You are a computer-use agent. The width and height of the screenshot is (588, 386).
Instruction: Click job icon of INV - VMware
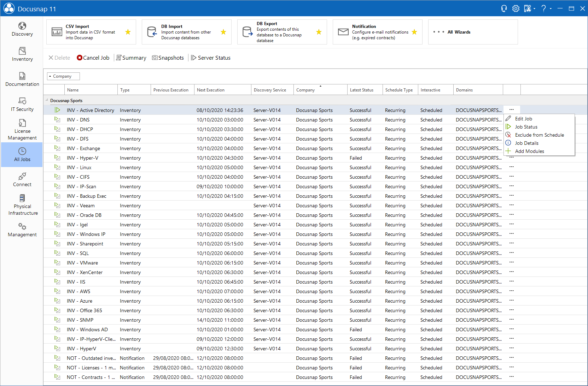(x=57, y=263)
